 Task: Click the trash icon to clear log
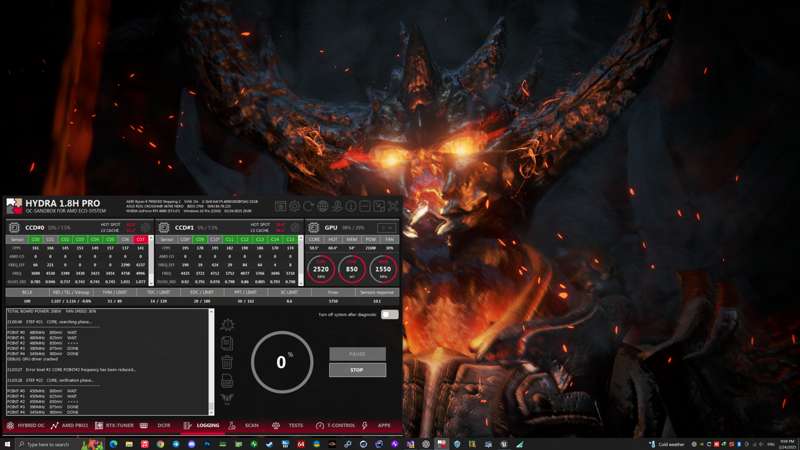(227, 362)
